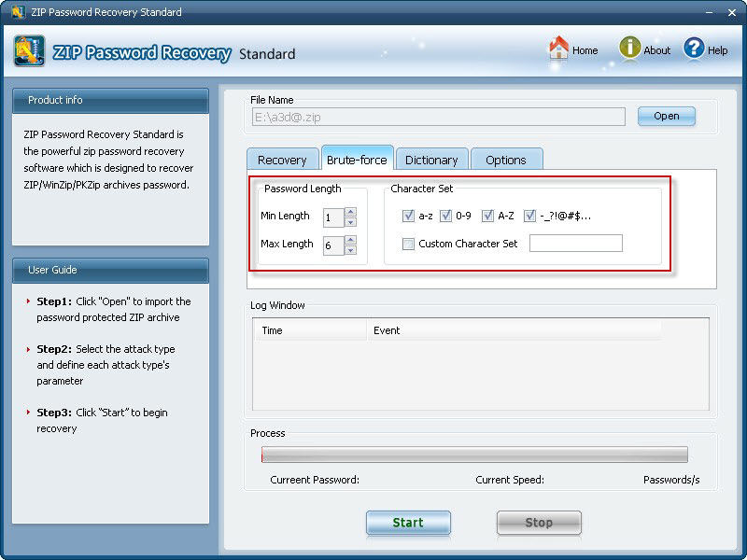Click the User Guide panel header
Image resolution: width=747 pixels, height=560 pixels.
click(x=110, y=270)
